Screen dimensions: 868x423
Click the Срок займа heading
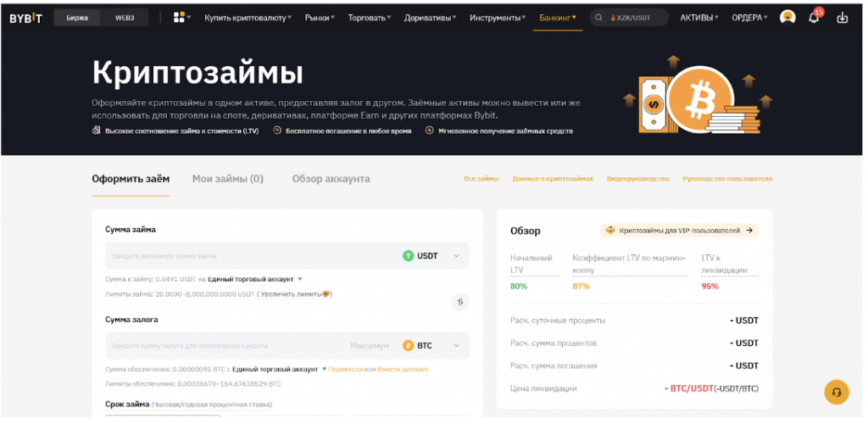pyautogui.click(x=127, y=404)
